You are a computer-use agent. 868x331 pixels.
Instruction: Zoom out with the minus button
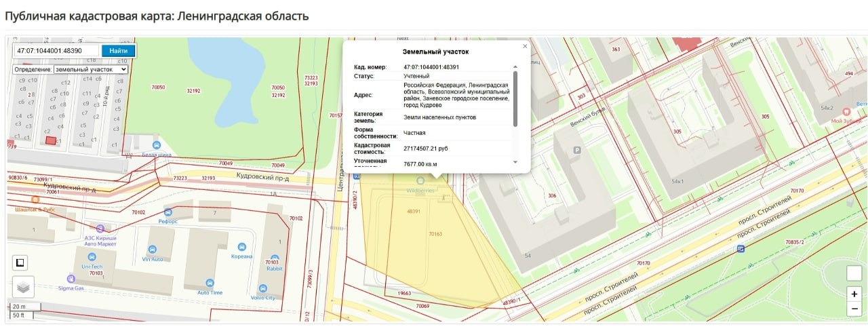(x=854, y=309)
